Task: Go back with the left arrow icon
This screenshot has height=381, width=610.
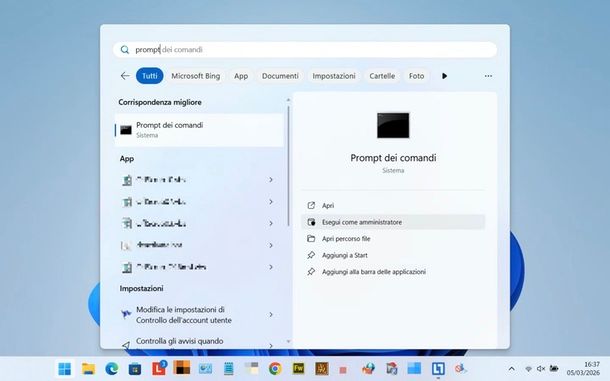Action: point(125,76)
